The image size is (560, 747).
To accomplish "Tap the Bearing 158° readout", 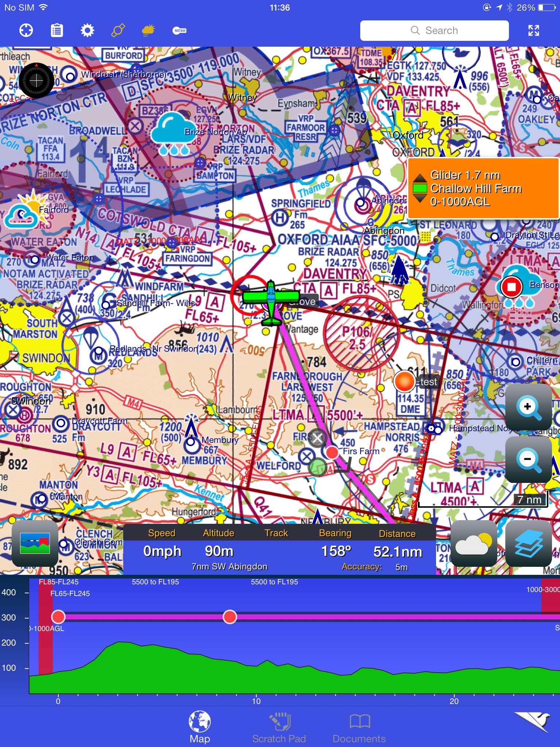I will 336,551.
